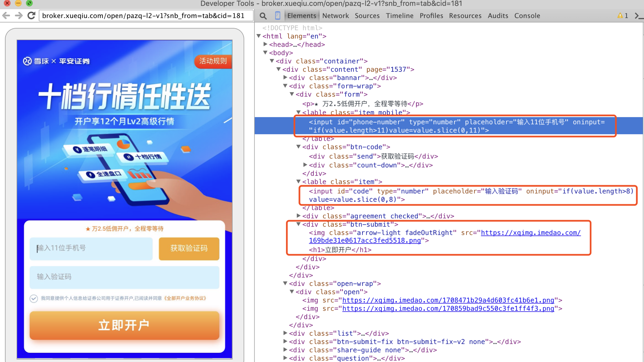Open the Sources tab
Image resolution: width=644 pixels, height=362 pixels.
pos(367,16)
